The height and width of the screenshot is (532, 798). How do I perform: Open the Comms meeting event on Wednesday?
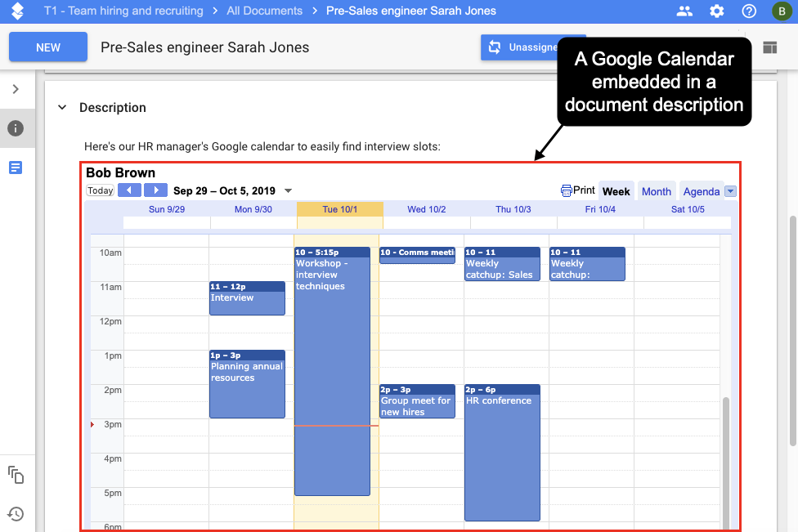(417, 255)
